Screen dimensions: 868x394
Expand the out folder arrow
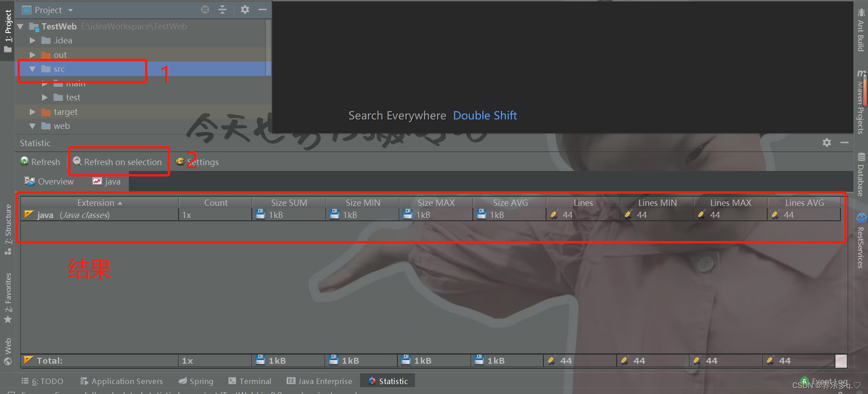[33, 55]
